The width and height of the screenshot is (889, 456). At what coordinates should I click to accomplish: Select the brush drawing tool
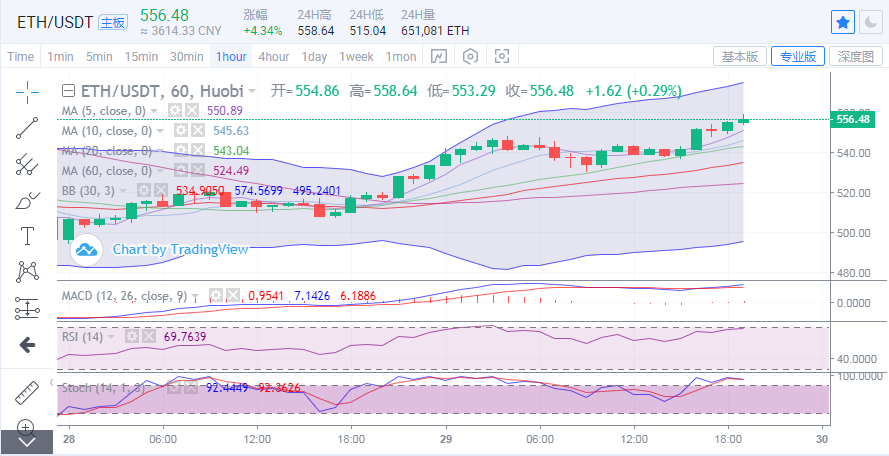pos(27,200)
